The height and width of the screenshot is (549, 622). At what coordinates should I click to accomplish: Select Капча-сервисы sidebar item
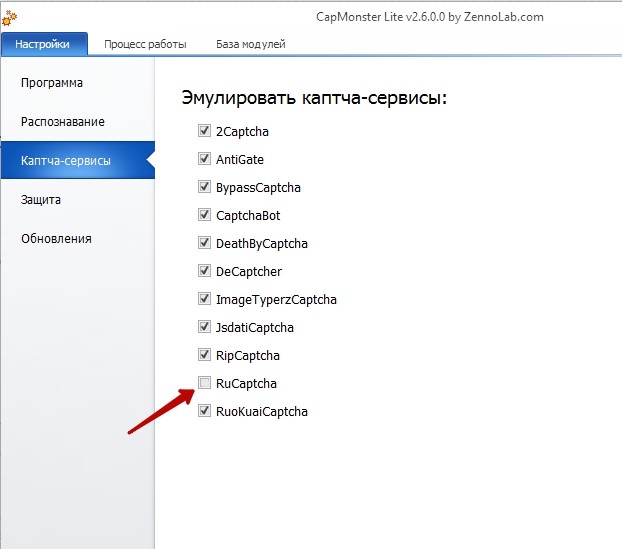[x=78, y=160]
